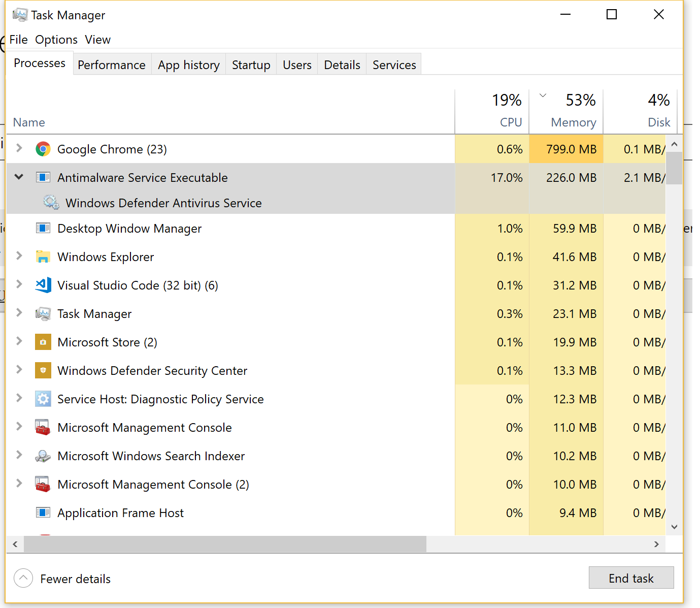This screenshot has width=700, height=608.
Task: Switch to the Performance tab
Action: click(x=112, y=65)
